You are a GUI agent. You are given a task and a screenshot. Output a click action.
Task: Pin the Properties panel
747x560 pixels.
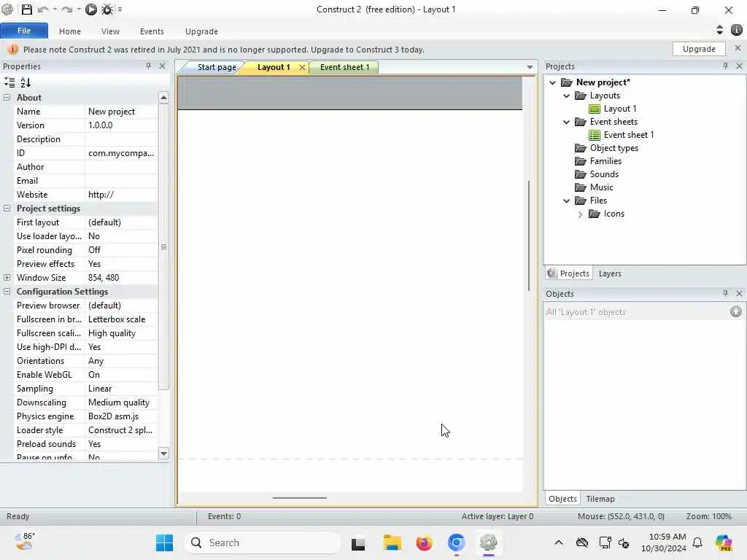coord(149,66)
